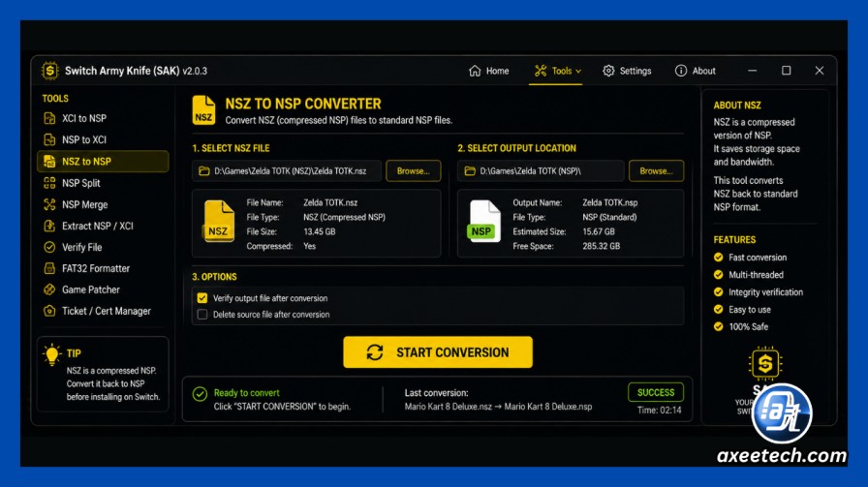868x487 pixels.
Task: Click the white NSP output file icon
Action: (483, 222)
